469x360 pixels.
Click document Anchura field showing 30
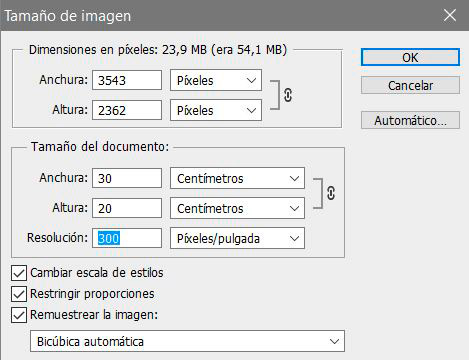(x=127, y=178)
